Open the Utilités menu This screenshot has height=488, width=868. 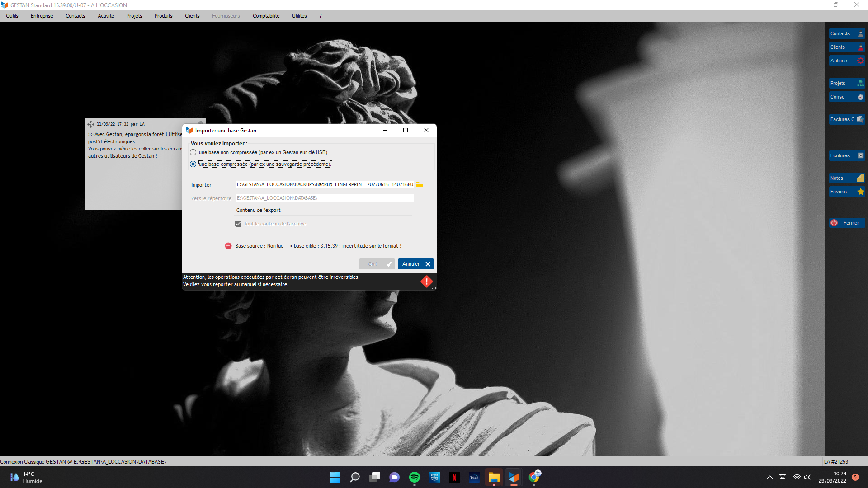point(299,16)
